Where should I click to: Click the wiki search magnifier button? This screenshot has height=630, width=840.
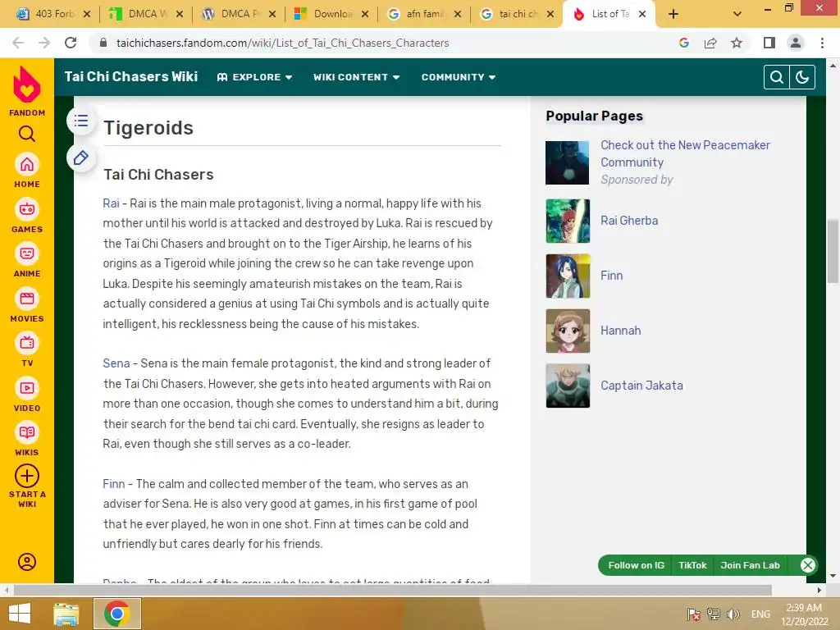click(x=776, y=77)
